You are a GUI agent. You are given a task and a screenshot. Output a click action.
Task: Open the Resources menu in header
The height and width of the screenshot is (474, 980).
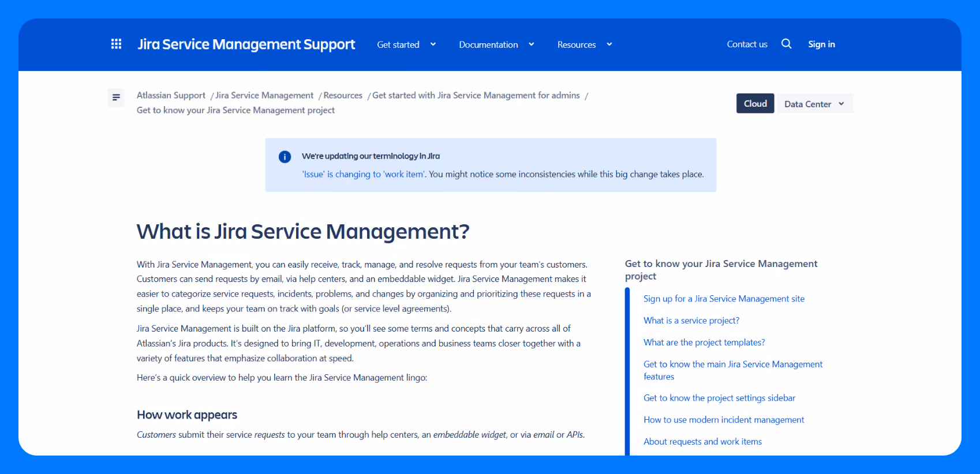(x=577, y=44)
